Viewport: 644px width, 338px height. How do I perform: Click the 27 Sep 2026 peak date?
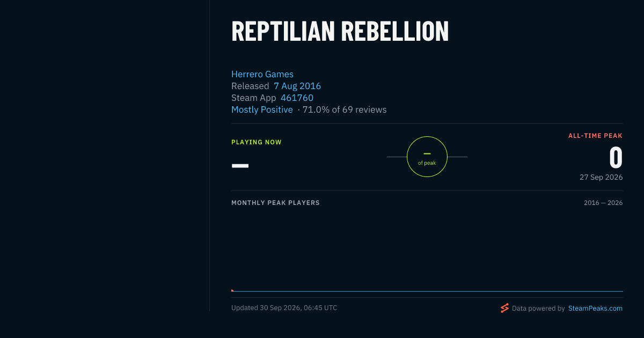[601, 177]
